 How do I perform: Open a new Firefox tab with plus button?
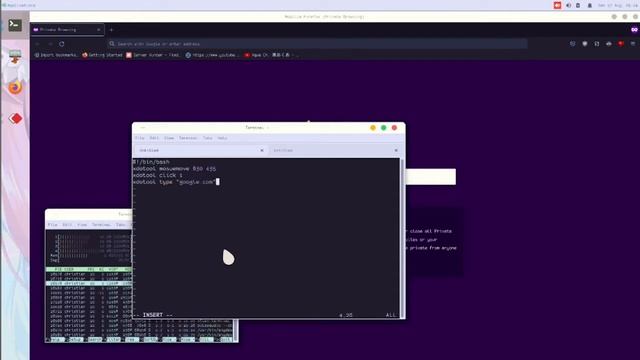[111, 29]
